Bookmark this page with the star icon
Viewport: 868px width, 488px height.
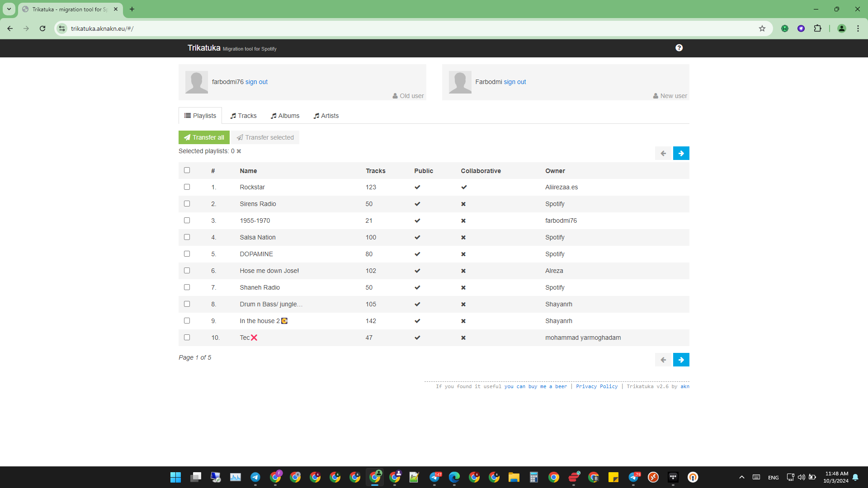coord(762,28)
